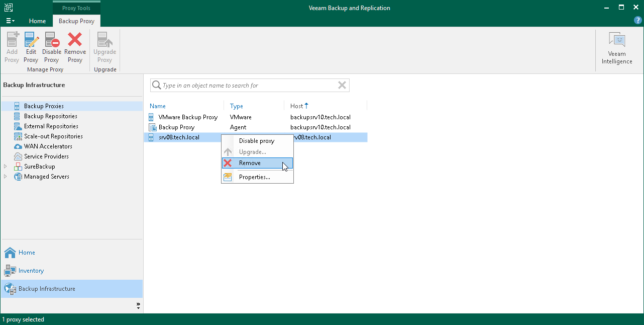Choose Remove from the context menu
The width and height of the screenshot is (644, 325).
[250, 163]
